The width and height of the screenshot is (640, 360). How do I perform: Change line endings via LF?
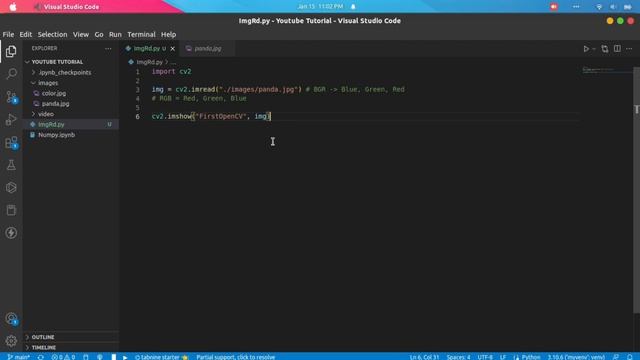click(503, 357)
